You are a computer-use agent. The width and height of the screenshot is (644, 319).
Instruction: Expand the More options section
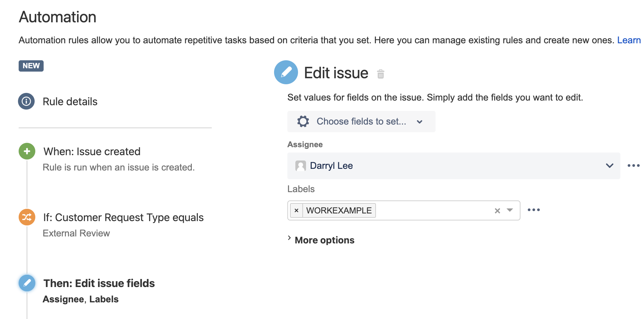click(x=324, y=240)
